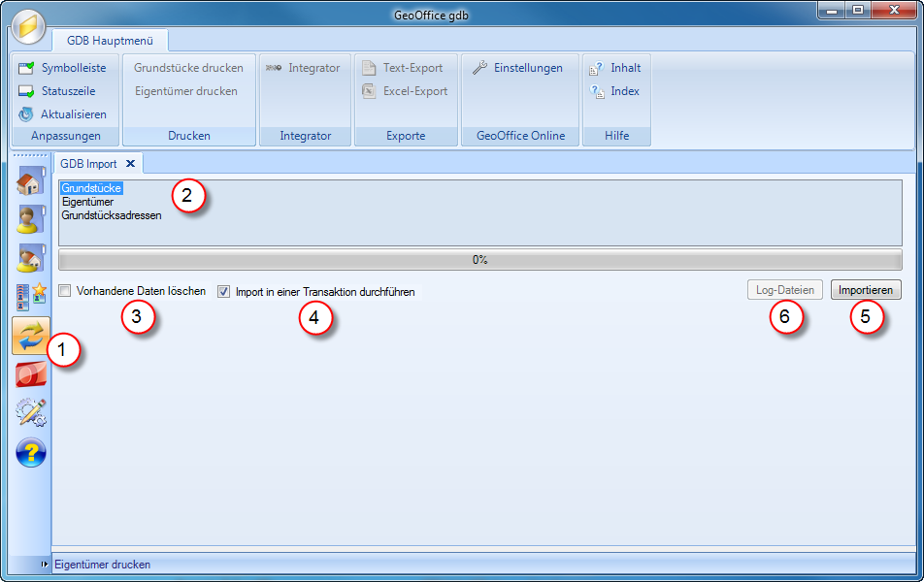This screenshot has width=924, height=582.
Task: Open the import arrows icon in sidebar
Action: pos(30,336)
